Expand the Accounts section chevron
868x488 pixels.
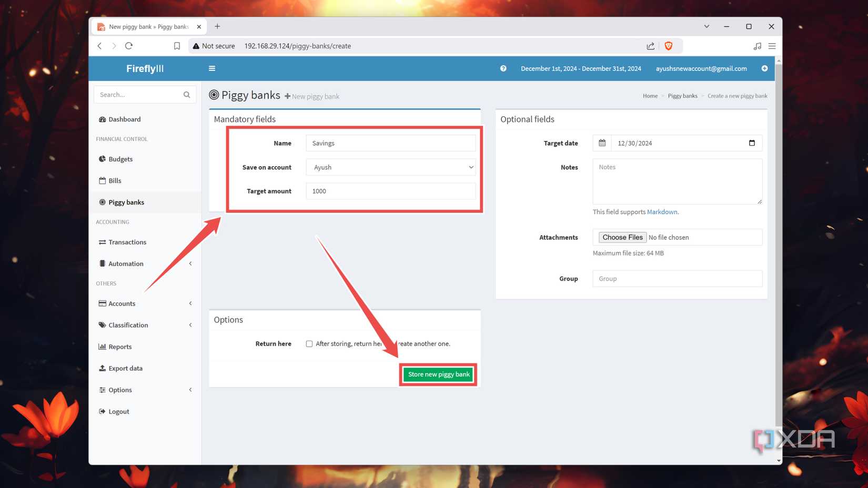coord(190,303)
